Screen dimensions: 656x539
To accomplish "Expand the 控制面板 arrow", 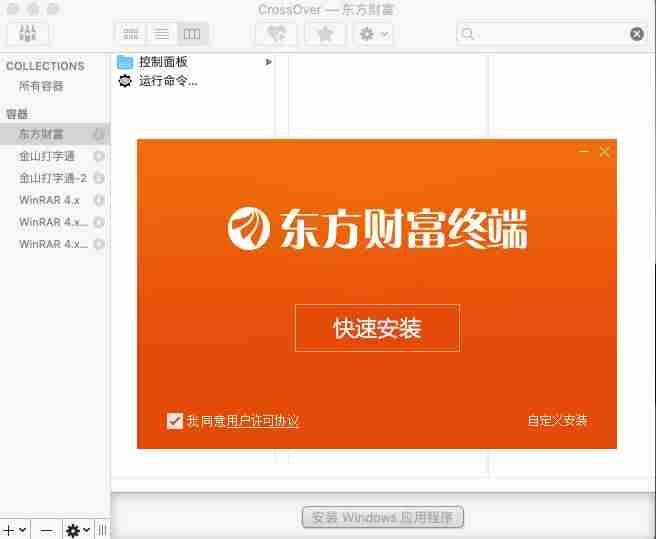I will click(x=269, y=62).
